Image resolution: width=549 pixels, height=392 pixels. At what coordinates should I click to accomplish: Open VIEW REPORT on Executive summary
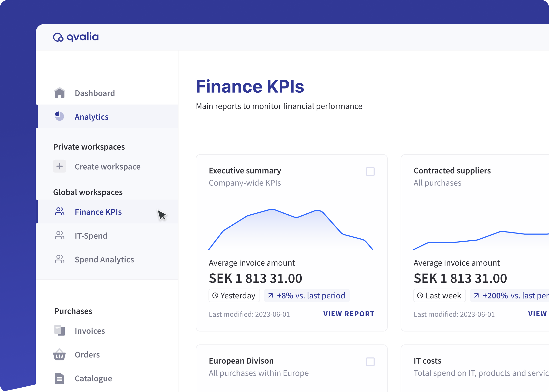[x=349, y=314]
